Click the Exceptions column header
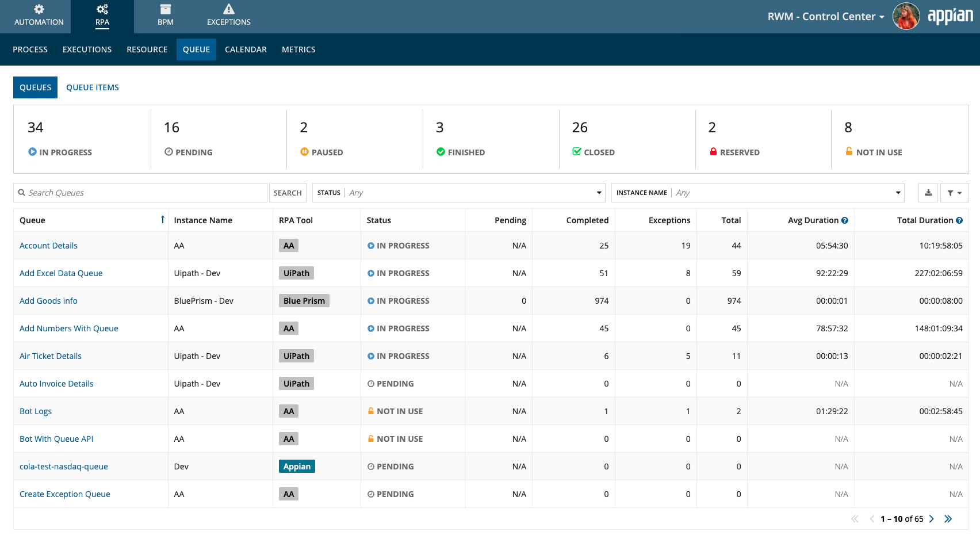The width and height of the screenshot is (980, 535). pos(669,220)
